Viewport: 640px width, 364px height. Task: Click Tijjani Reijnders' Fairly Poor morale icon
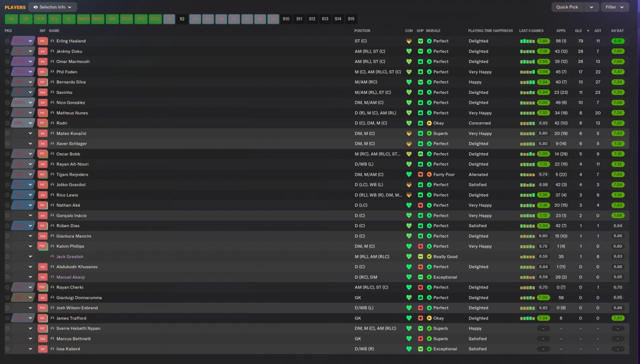[x=429, y=175]
